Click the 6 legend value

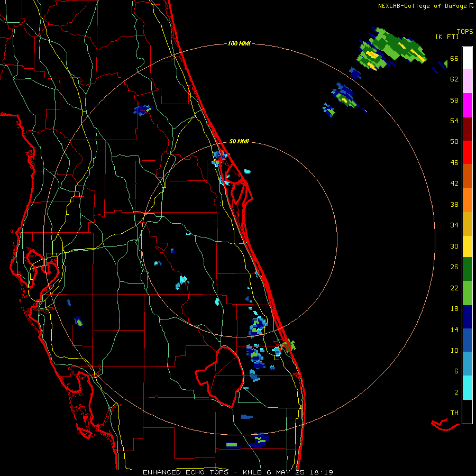click(456, 371)
